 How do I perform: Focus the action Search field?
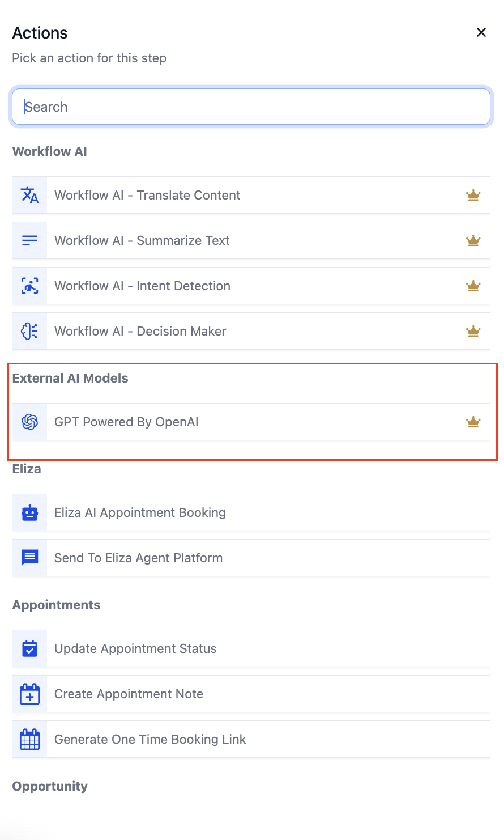click(x=251, y=107)
